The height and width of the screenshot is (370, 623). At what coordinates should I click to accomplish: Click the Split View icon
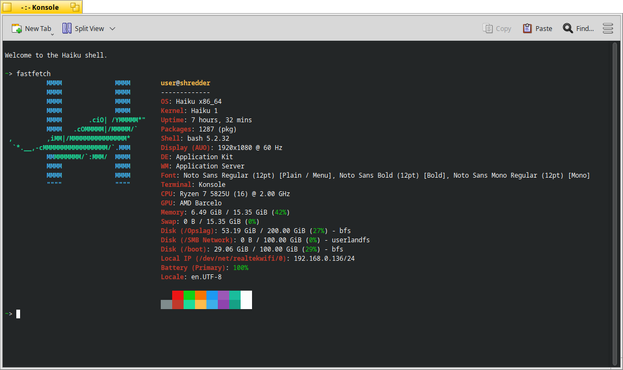point(67,28)
